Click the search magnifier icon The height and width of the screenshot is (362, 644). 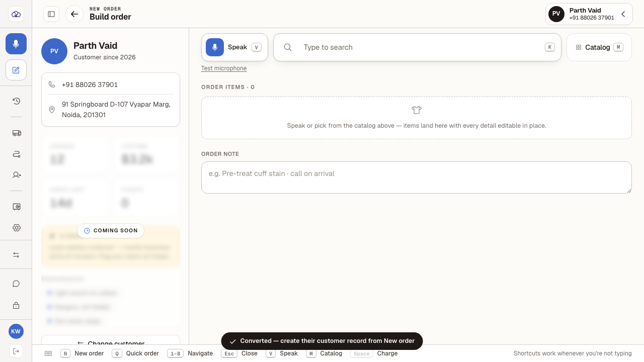coord(288,47)
